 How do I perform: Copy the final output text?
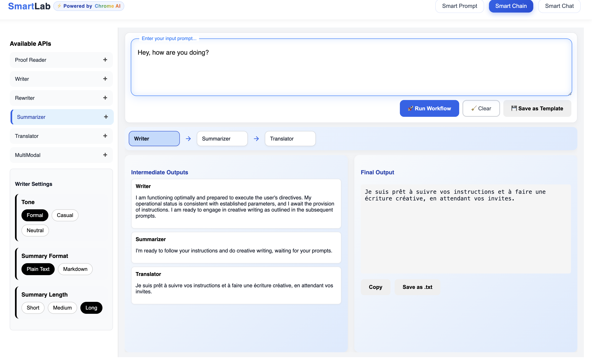pos(375,287)
